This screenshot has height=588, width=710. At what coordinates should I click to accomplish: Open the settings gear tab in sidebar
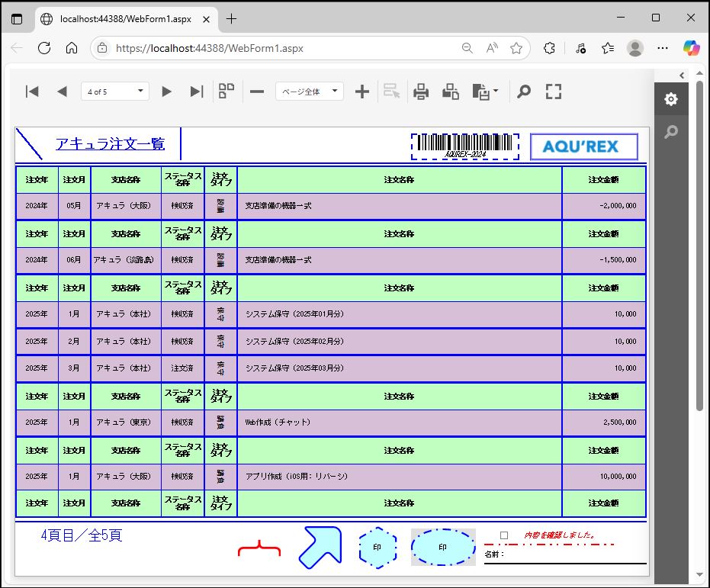coord(670,99)
